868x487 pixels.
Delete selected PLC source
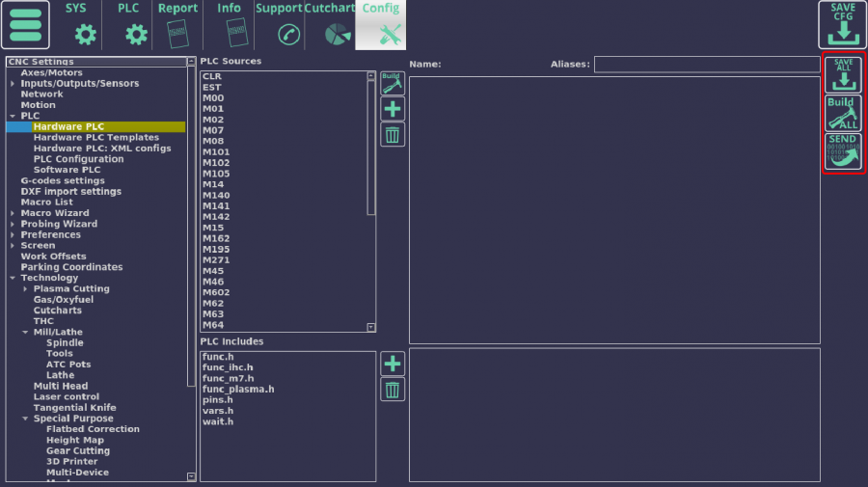(393, 134)
